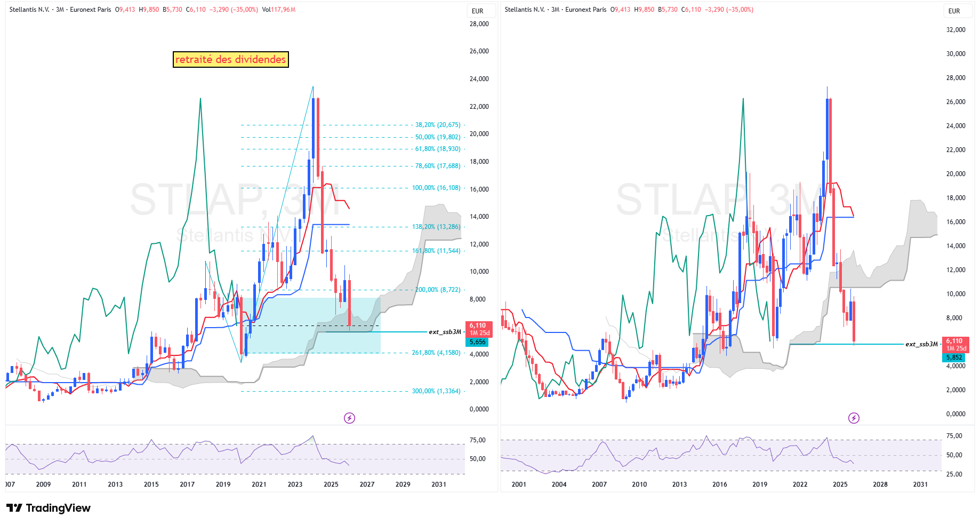Click the Stellantis N.V. symbol title on the right chart

(x=525, y=10)
